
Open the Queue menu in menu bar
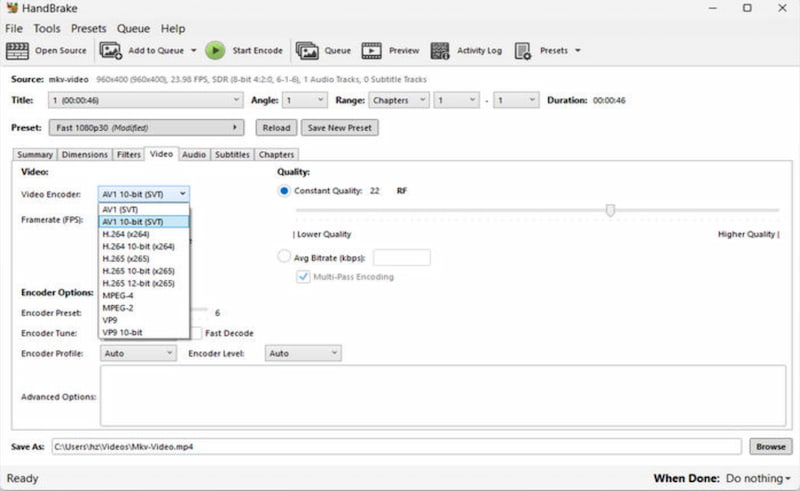[x=133, y=29]
